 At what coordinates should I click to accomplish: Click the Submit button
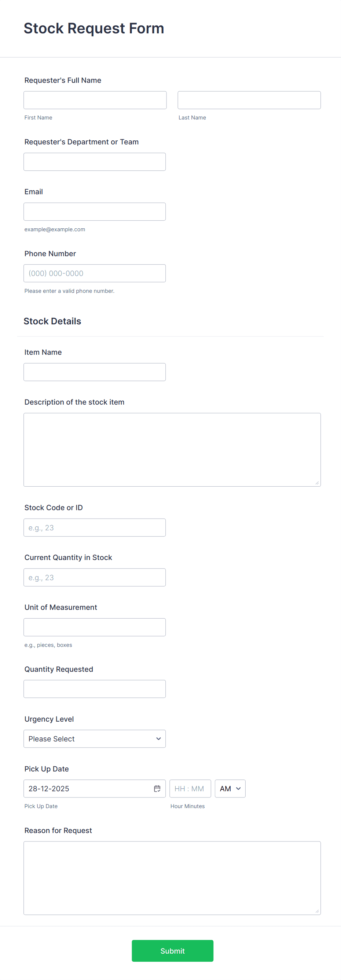pos(172,951)
